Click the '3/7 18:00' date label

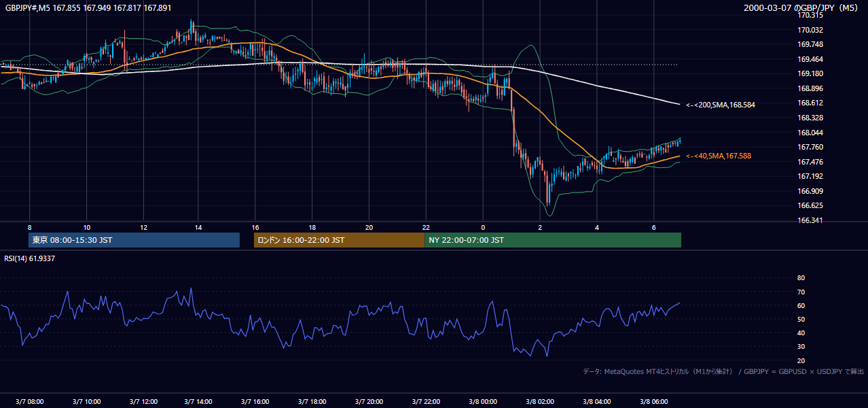pyautogui.click(x=312, y=402)
